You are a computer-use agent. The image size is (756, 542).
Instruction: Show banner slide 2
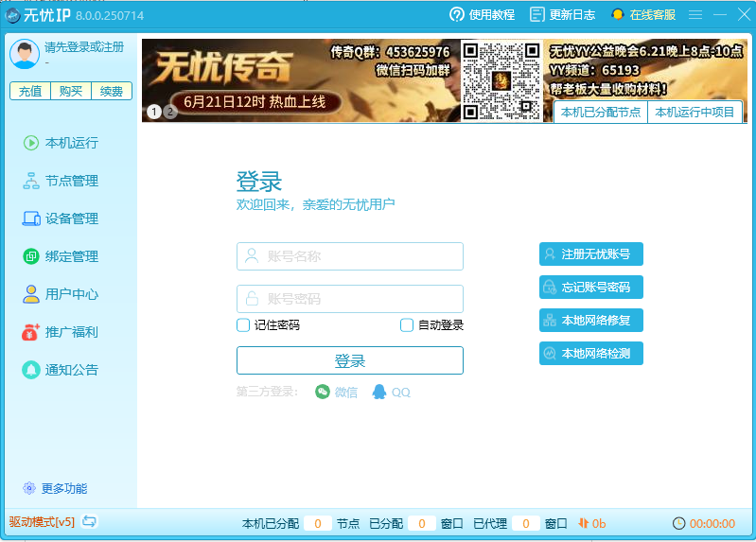(x=170, y=112)
